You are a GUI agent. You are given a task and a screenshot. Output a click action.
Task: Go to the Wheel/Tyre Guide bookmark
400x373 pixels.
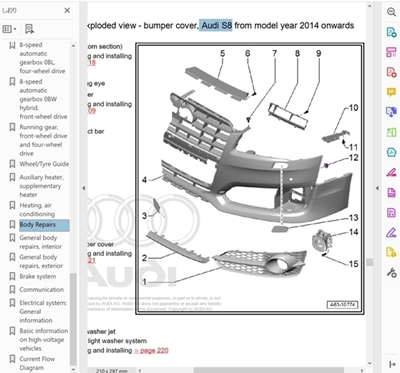[44, 164]
